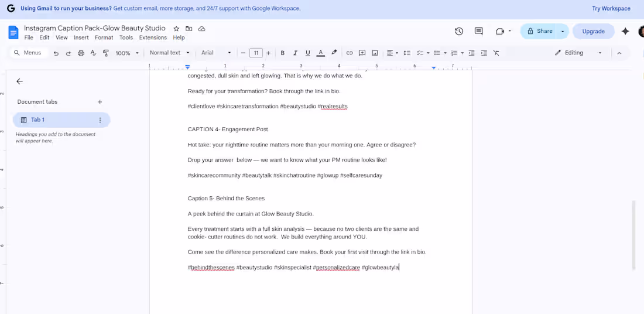
Task: Open the Help menu
Action: pos(179,37)
